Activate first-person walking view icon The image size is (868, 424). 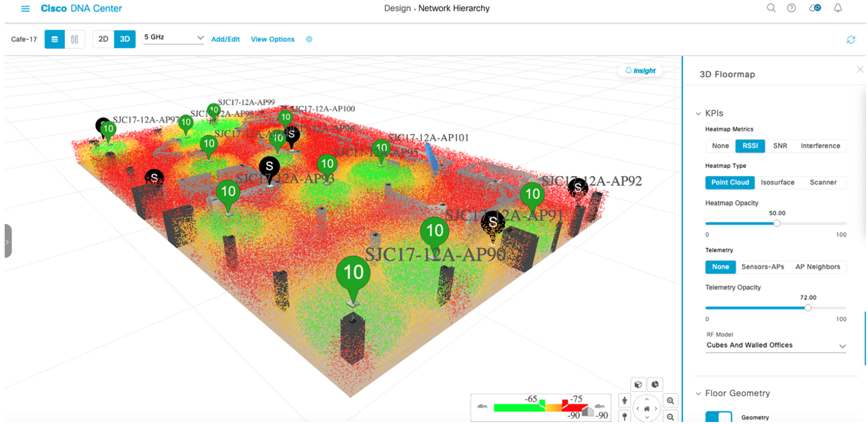[624, 401]
